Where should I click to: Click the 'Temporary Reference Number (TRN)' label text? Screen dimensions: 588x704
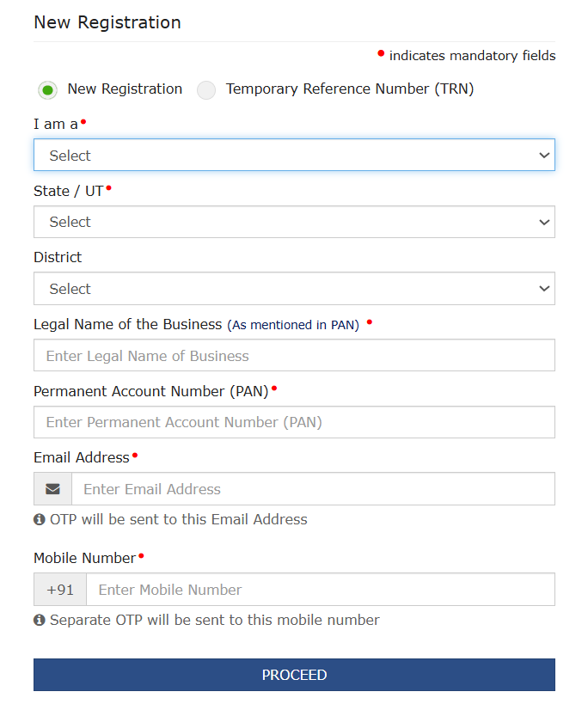coord(350,89)
